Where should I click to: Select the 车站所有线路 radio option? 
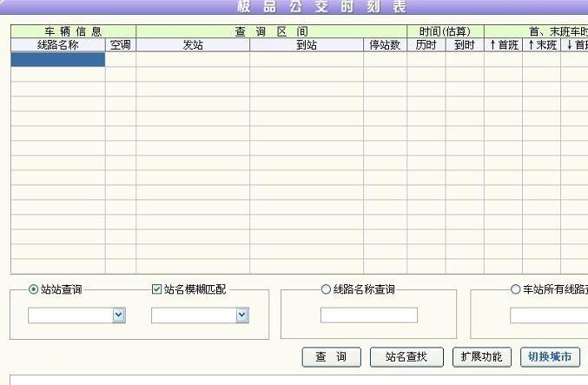516,289
